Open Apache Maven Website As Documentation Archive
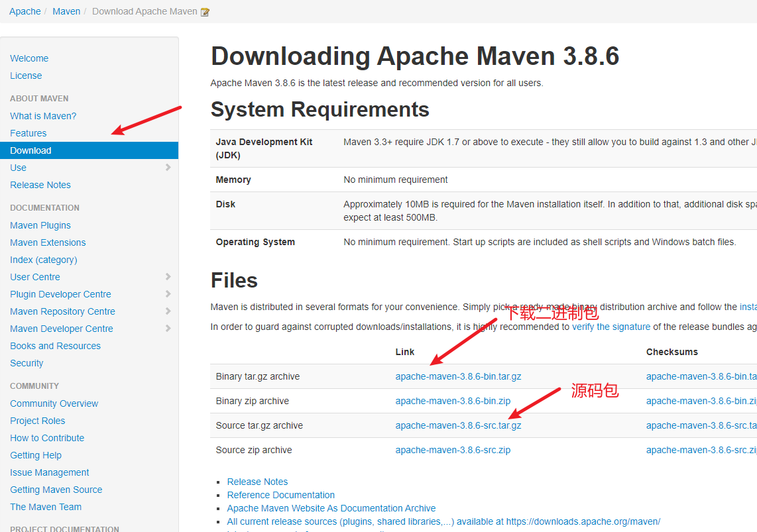This screenshot has height=532, width=757. [x=331, y=508]
